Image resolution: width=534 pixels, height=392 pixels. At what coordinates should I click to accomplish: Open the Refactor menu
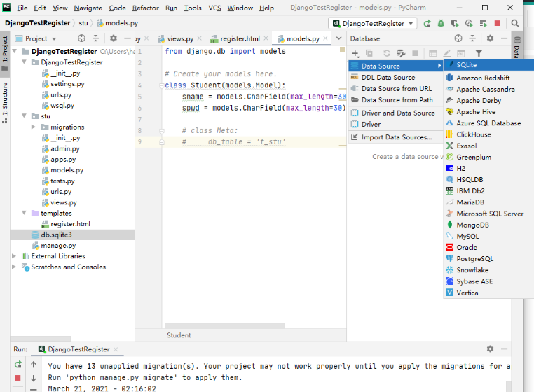click(145, 8)
